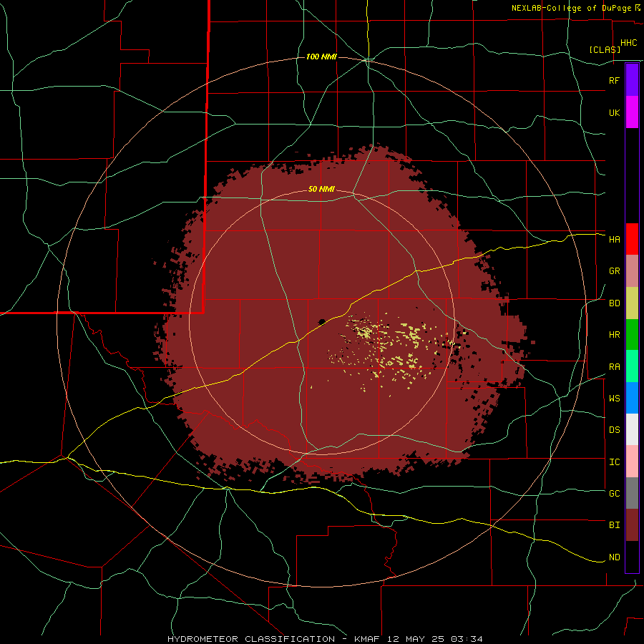
Task: Click the Hydrometeor Classification KMAF title text
Action: tap(325, 639)
